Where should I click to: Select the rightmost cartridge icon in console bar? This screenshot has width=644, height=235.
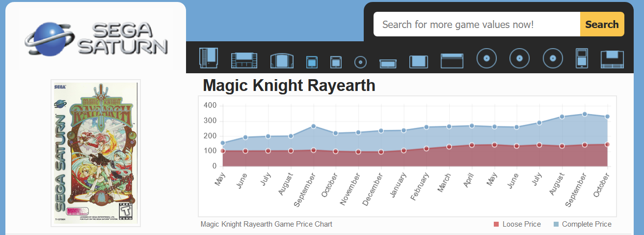(x=612, y=59)
